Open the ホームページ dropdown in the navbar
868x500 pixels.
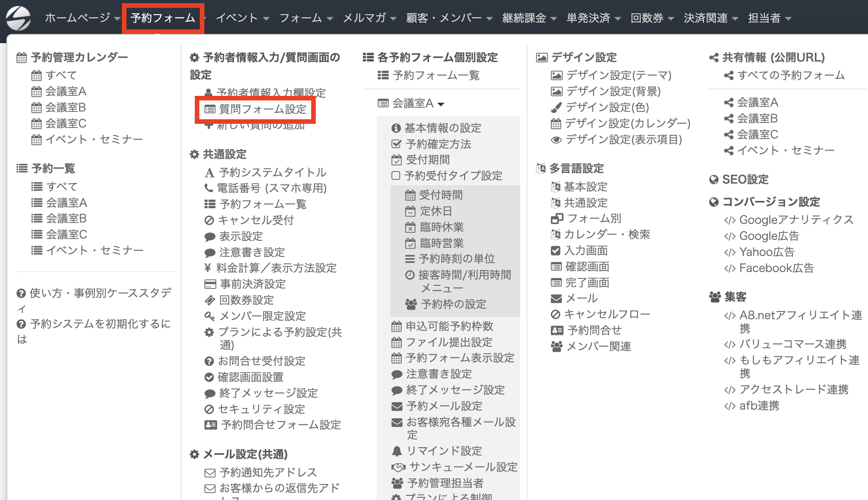pos(82,18)
